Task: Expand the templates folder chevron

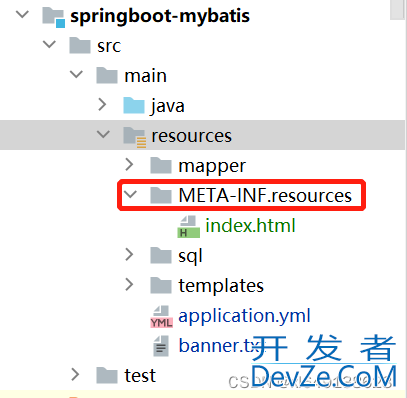Action: coord(129,284)
